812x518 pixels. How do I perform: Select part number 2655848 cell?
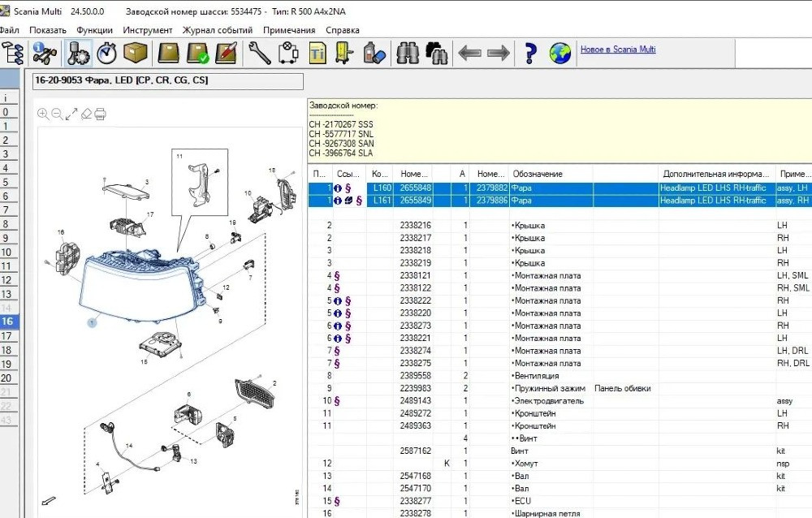(x=413, y=188)
